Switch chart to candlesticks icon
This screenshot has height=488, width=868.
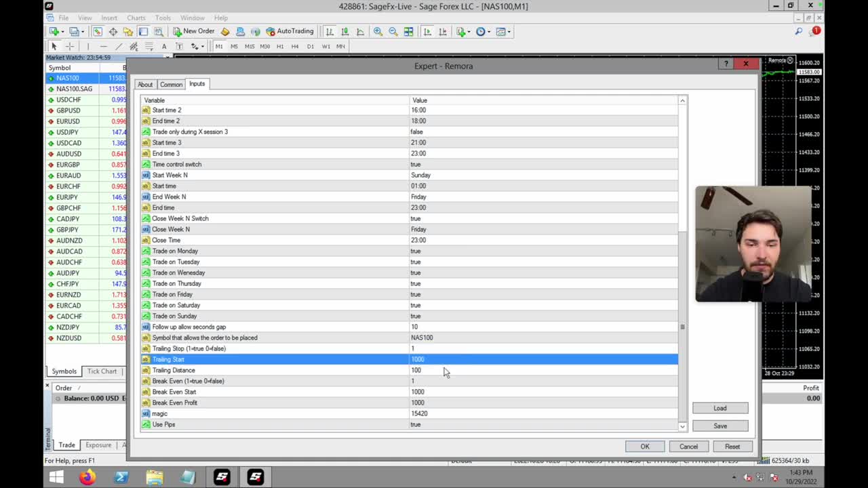coord(344,31)
